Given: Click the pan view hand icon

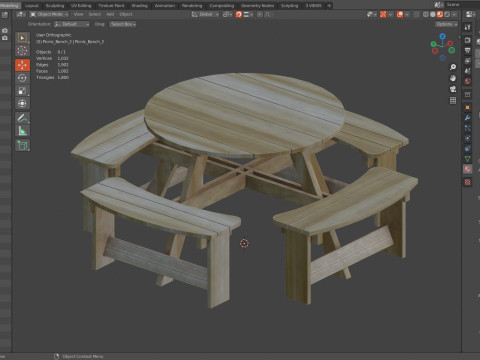Looking at the screenshot, I should coord(453,78).
